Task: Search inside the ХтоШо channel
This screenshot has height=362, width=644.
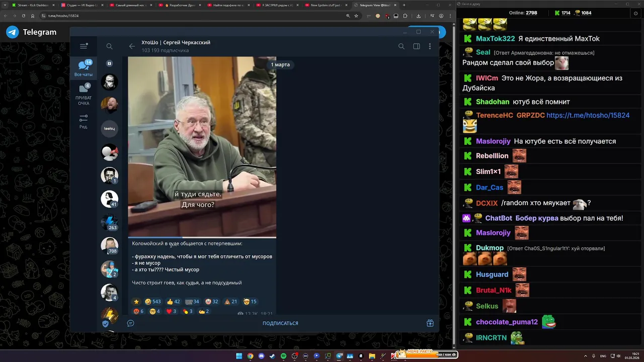Action: tap(401, 46)
